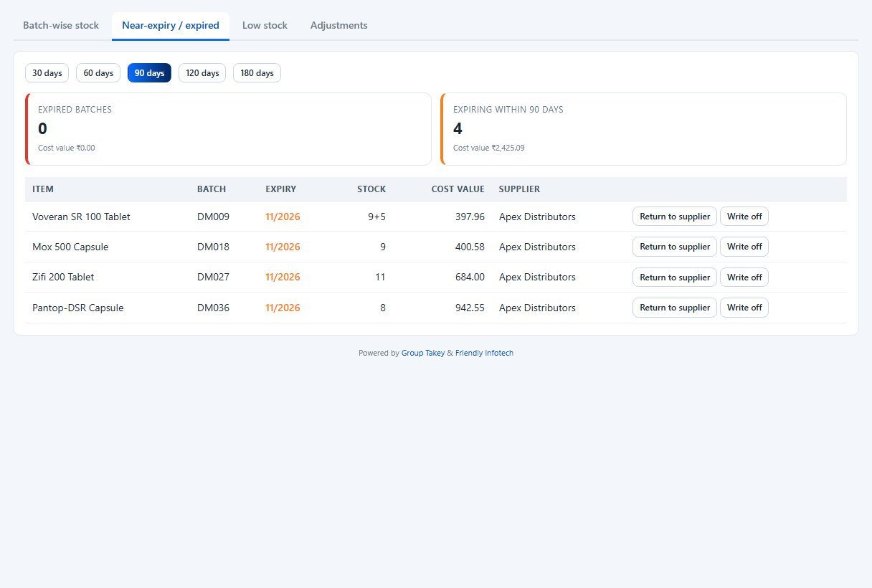Select the Voveran SR 100 Tablet item name
The width and height of the screenshot is (872, 588).
[x=82, y=217]
